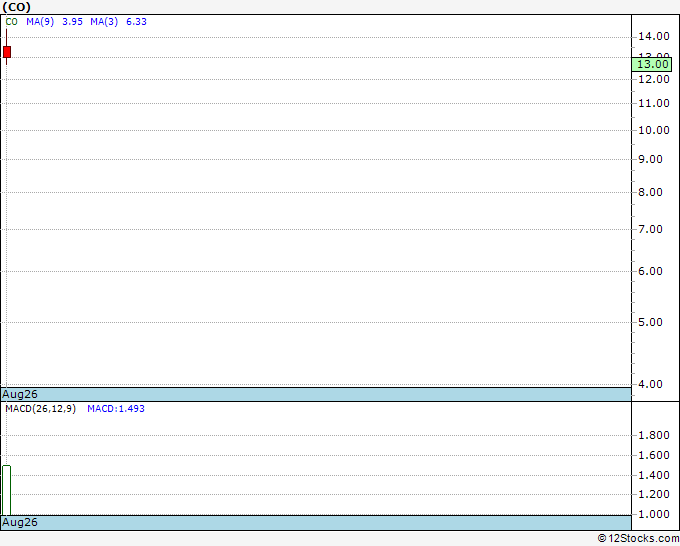680x546 pixels.
Task: Click the 1.000 MACD axis label
Action: coord(654,514)
